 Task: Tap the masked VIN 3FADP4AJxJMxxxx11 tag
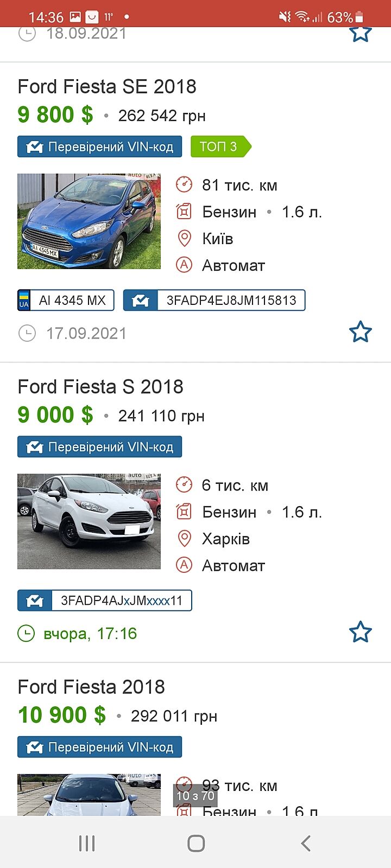105,601
